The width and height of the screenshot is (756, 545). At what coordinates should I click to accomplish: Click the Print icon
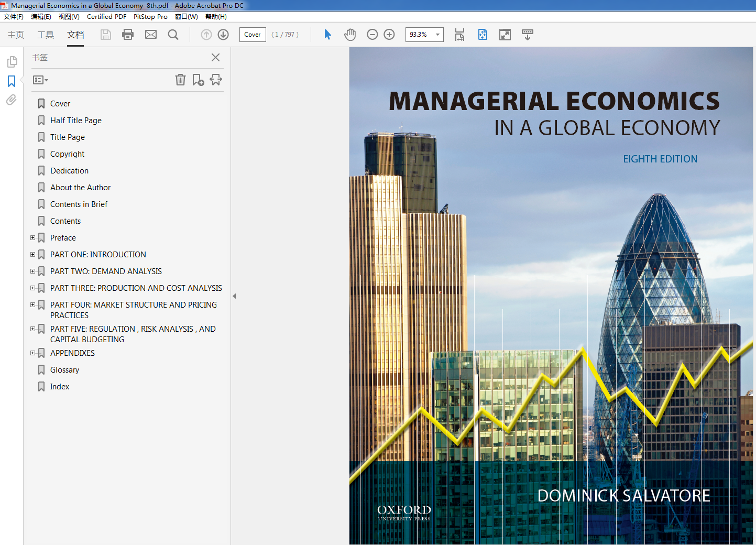tap(128, 35)
